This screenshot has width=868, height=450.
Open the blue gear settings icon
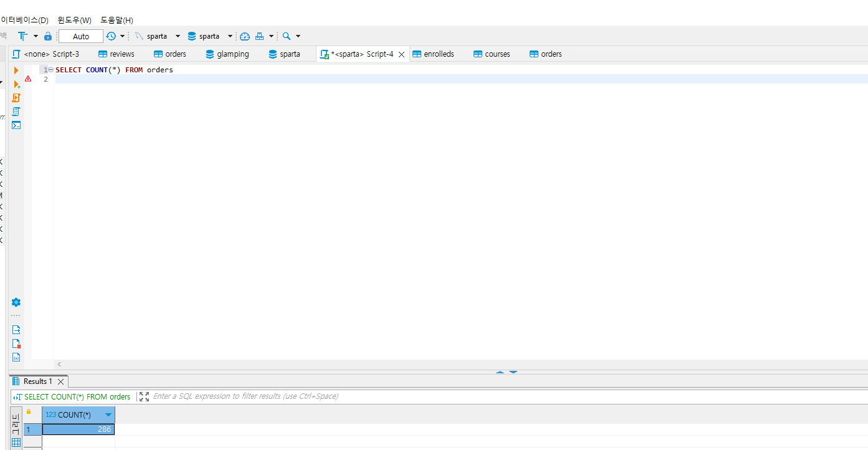tap(16, 302)
